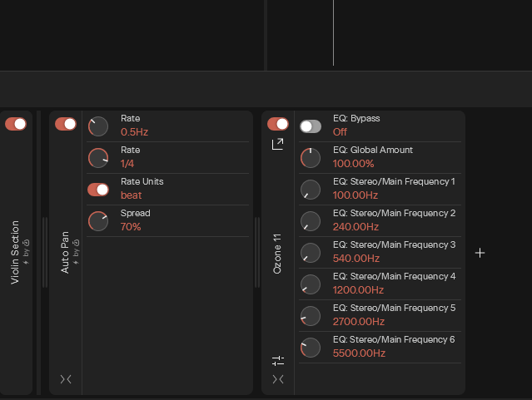
Task: Adjust the Spread 70% knob
Action: click(x=98, y=221)
